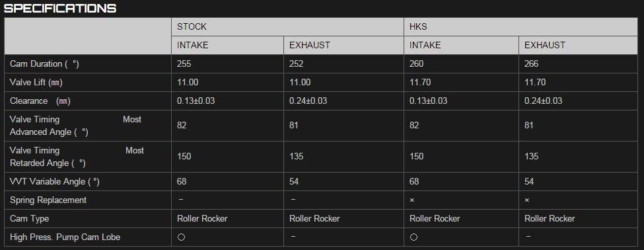This screenshot has height=250, width=644.
Task: Select the High Press. Pump Cam Lobe label
Action: pyautogui.click(x=65, y=237)
